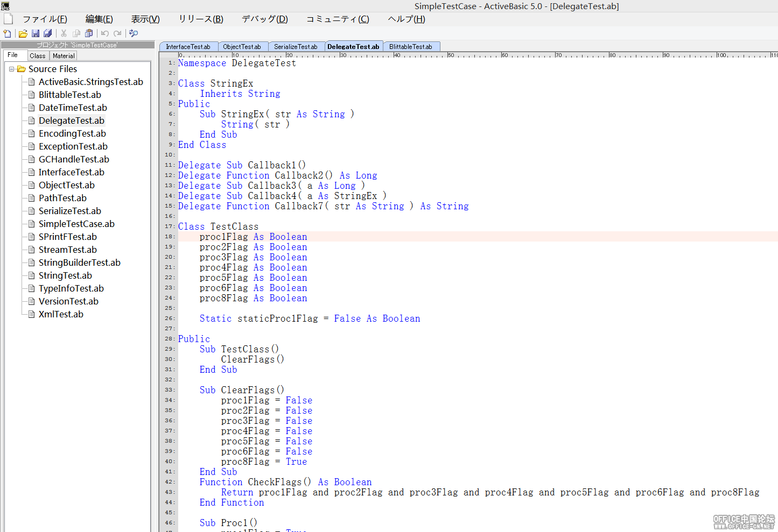Select SPrintFTest.ab in the file tree
This screenshot has height=532, width=778.
click(68, 237)
